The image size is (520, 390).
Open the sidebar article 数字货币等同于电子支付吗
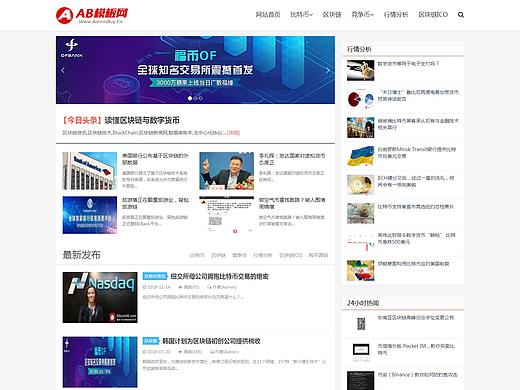pyautogui.click(x=408, y=63)
